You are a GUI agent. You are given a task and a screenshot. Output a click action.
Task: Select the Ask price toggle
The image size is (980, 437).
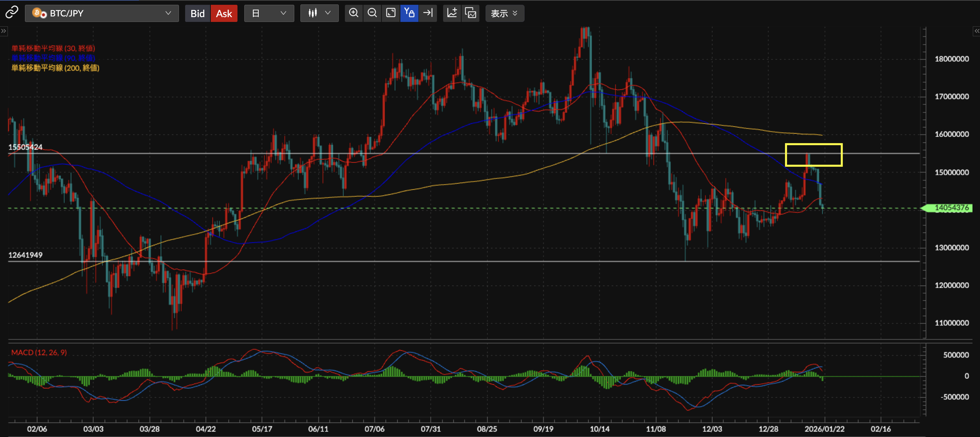pos(224,13)
